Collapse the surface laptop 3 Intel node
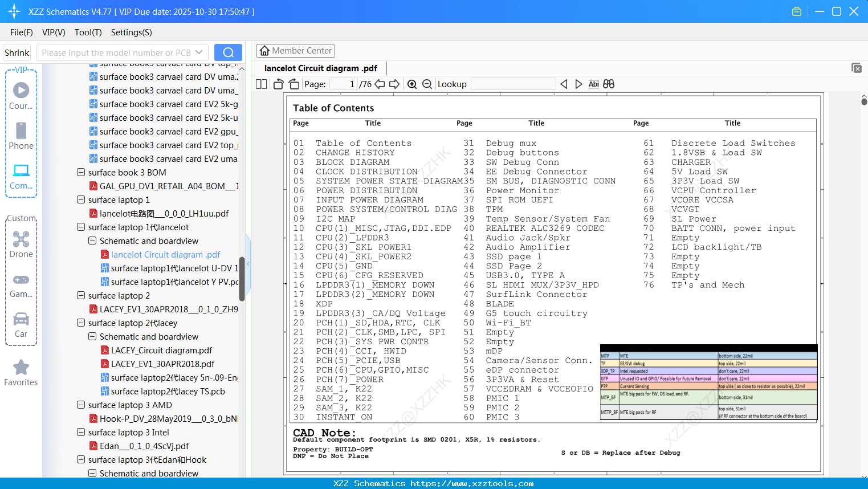This screenshot has height=489, width=868. (81, 432)
